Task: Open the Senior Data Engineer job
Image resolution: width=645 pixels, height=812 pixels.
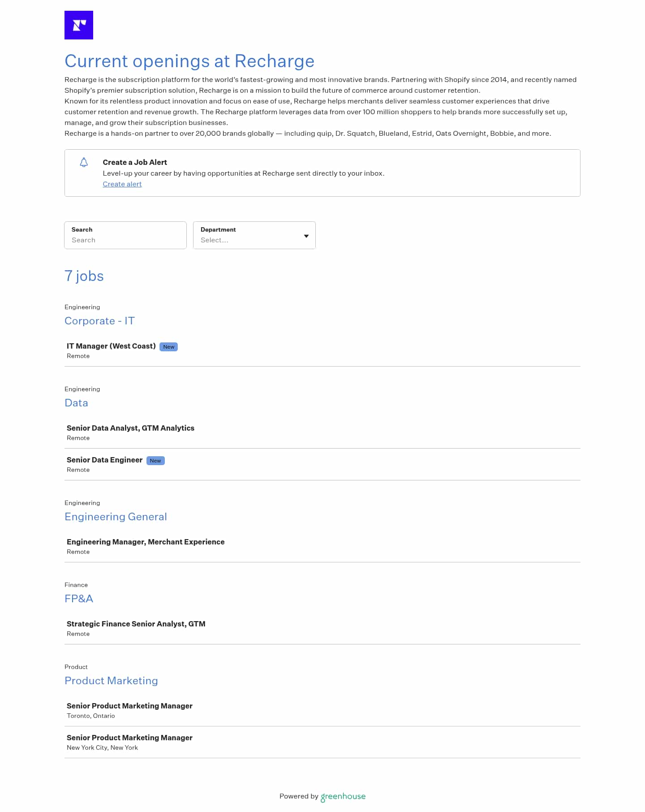Action: (x=104, y=460)
